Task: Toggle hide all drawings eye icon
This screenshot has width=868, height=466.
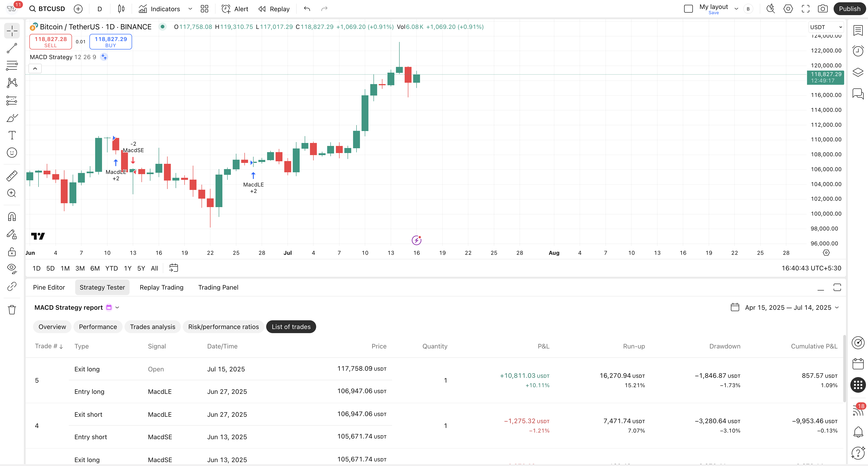Action: 12,268
